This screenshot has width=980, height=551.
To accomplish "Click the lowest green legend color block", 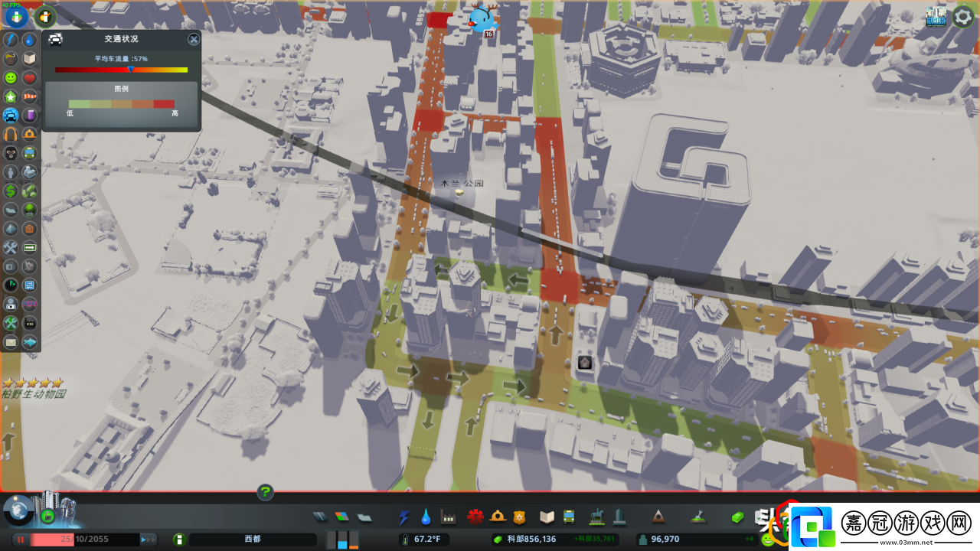I will click(79, 104).
